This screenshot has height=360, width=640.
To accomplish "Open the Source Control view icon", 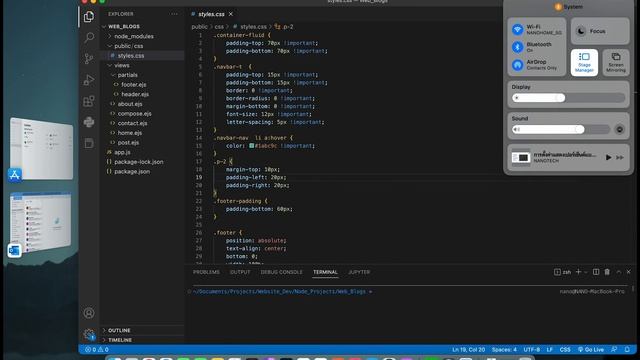I will [x=89, y=58].
